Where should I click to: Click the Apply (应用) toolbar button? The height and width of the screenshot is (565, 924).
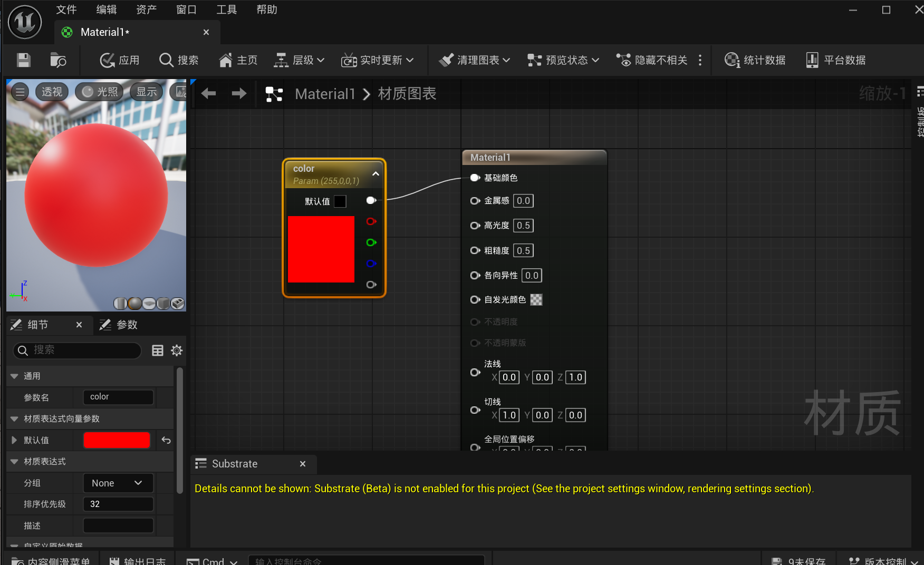(120, 60)
